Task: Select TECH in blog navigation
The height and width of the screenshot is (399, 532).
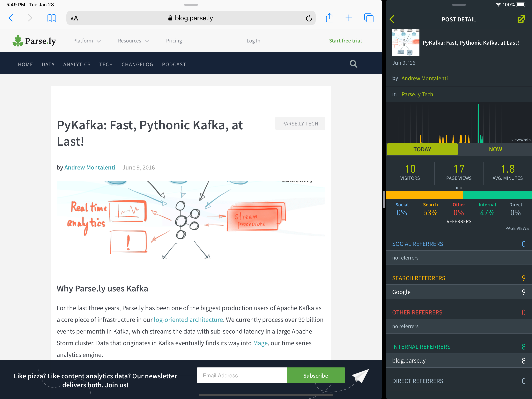Action: (x=106, y=64)
